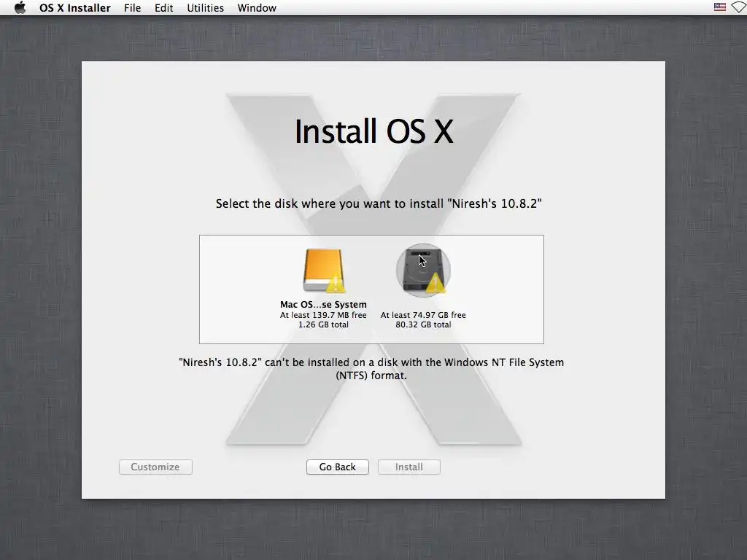Open the Utilities menu
The image size is (747, 560).
point(205,8)
